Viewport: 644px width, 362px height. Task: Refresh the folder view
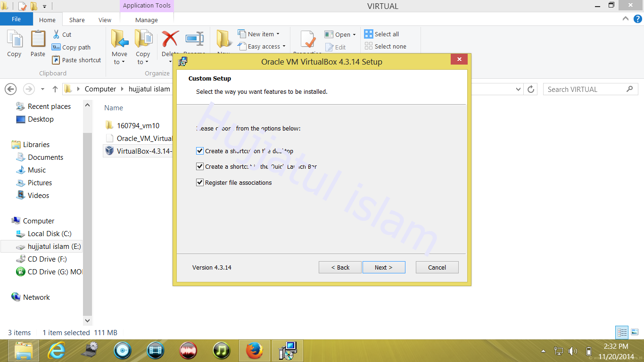click(x=531, y=89)
